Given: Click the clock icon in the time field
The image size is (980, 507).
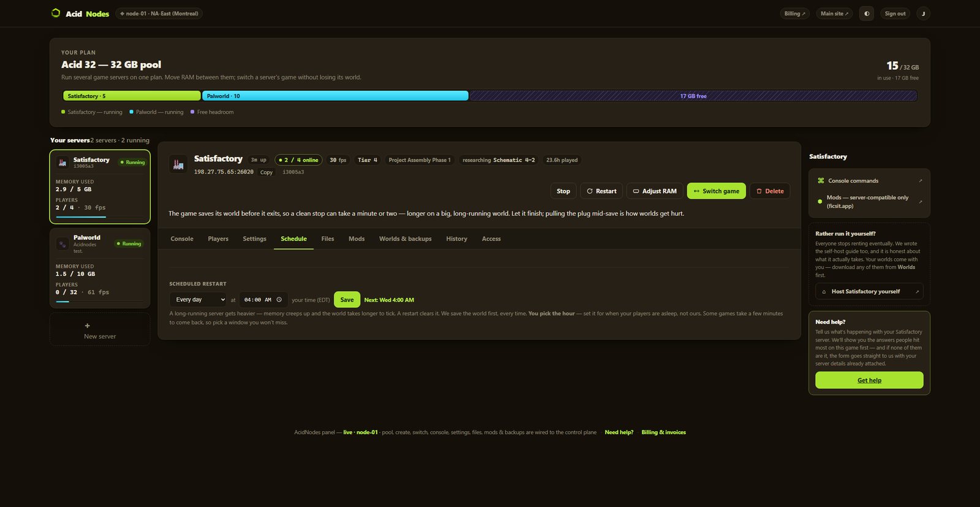Looking at the screenshot, I should 279,300.
